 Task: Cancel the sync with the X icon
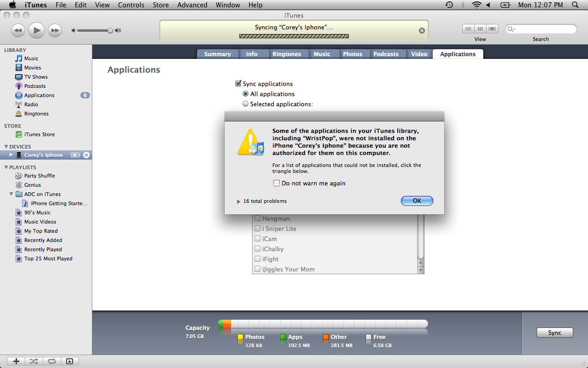tap(422, 31)
